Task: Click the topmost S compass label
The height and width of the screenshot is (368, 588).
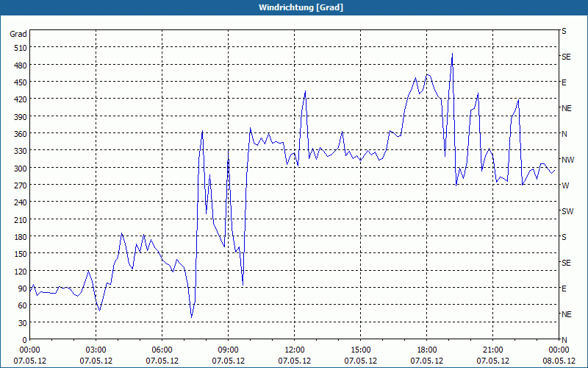Action: click(x=564, y=31)
